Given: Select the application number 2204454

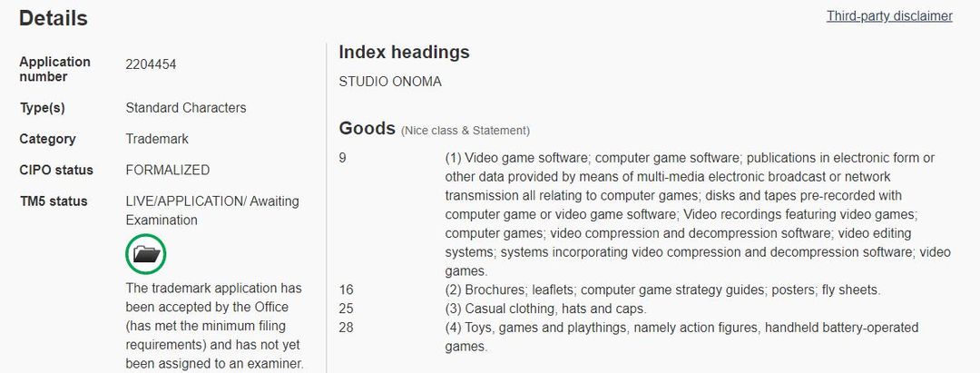Looking at the screenshot, I should tap(151, 64).
